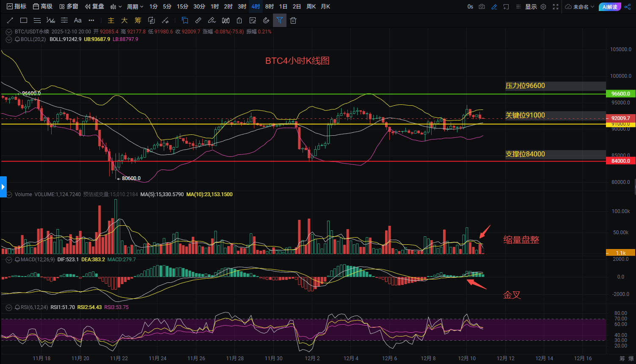
Task: Click the candlestick pattern icon in drawing toolbar
Action: (x=226, y=20)
